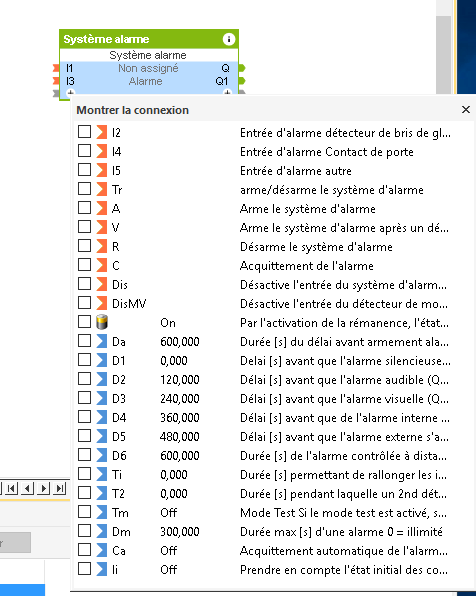Click the orange arrow icon next to R
The width and height of the screenshot is (476, 596).
click(x=102, y=246)
